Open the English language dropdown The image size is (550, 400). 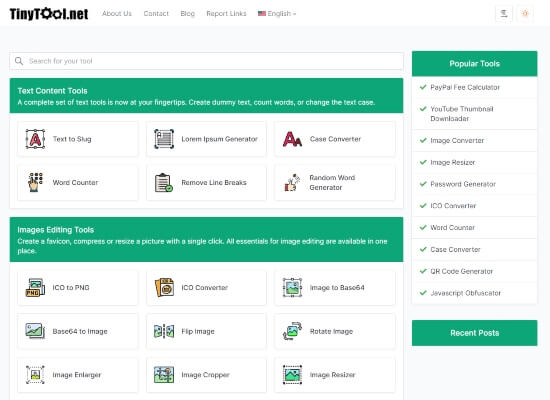(277, 14)
